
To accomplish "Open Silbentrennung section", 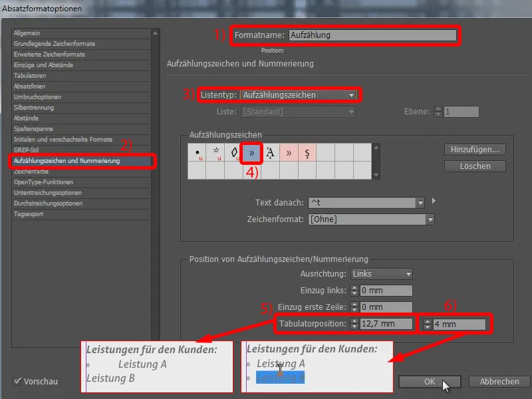I will tap(81, 108).
